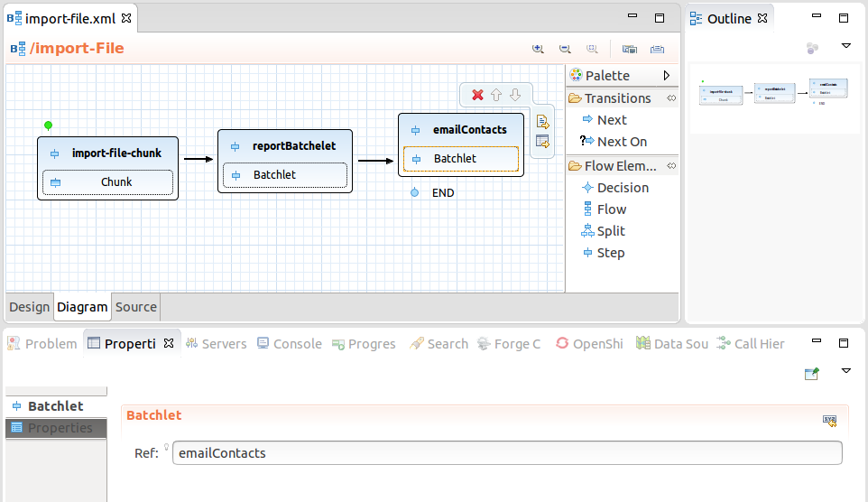Click the red X delete icon

478,95
